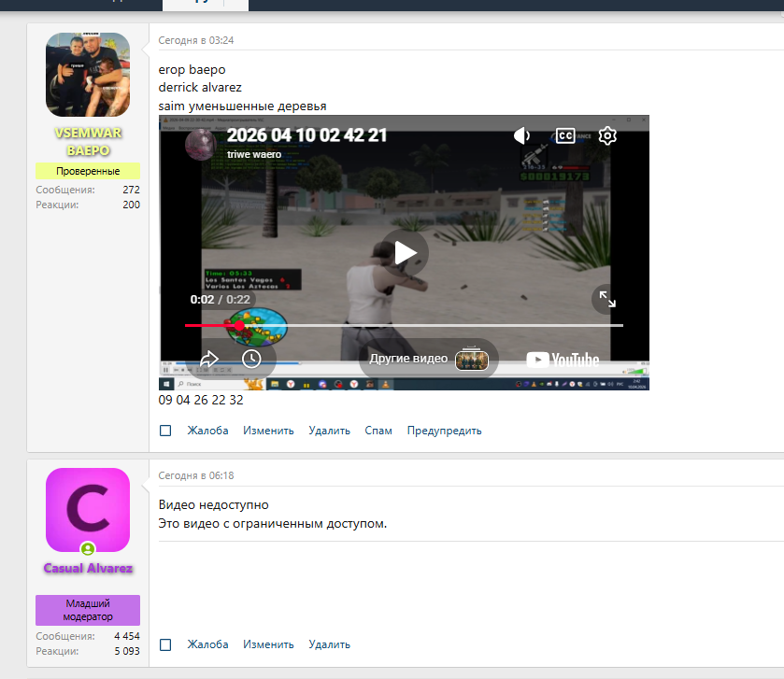
Task: Click the 'triwe waero' channel name
Action: [x=254, y=154]
